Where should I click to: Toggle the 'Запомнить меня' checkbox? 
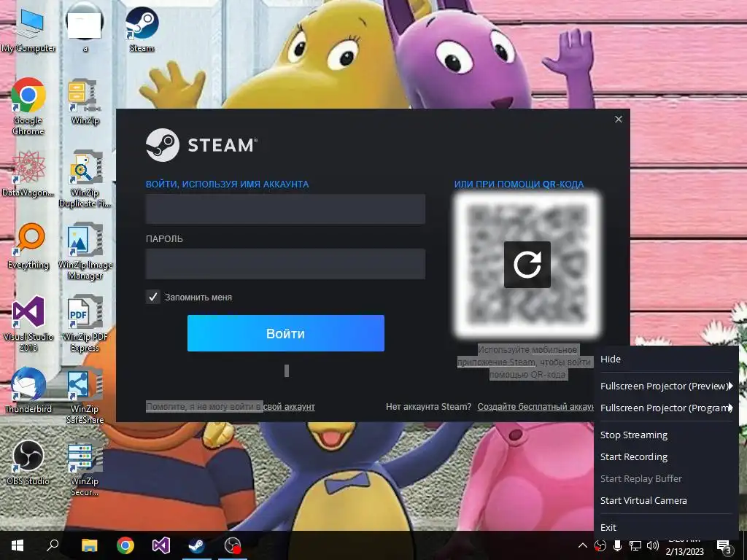pyautogui.click(x=153, y=297)
